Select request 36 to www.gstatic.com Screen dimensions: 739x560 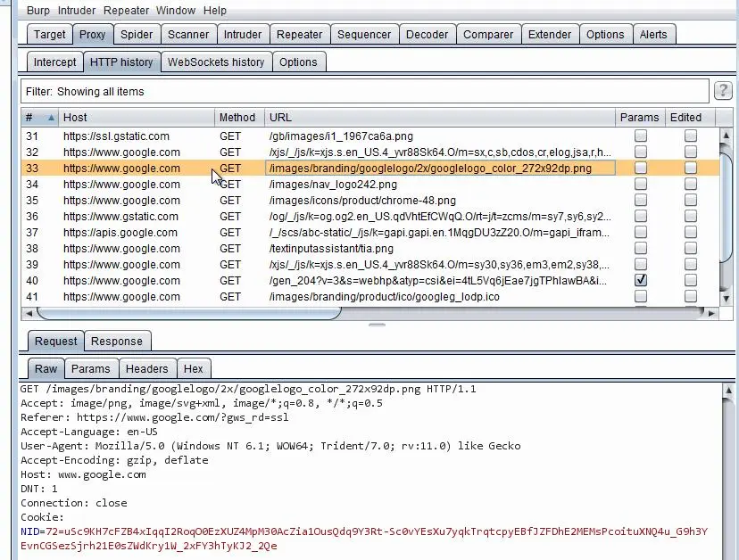(x=370, y=216)
